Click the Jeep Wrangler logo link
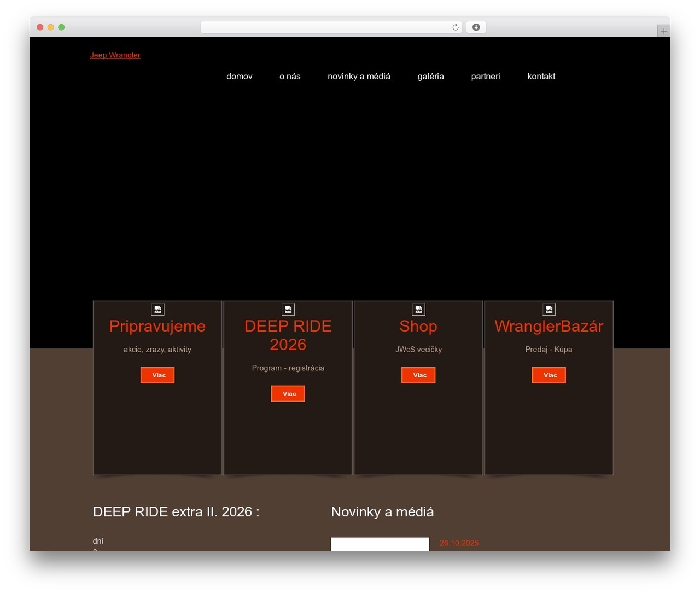This screenshot has height=593, width=700. tap(115, 55)
